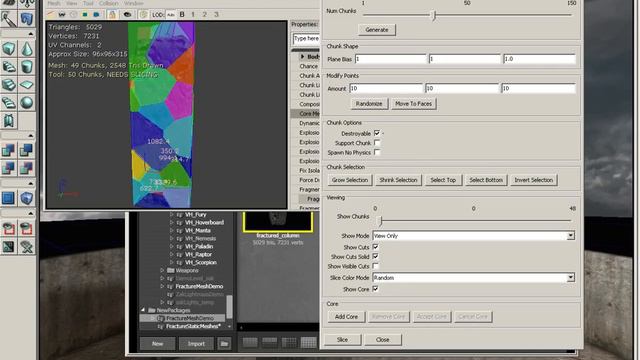
Task: Select the Volumetric brush builder
Action: [x=9, y=120]
